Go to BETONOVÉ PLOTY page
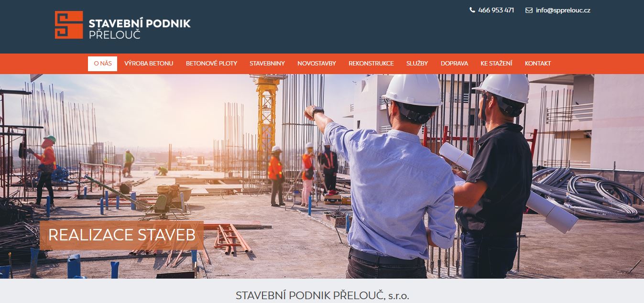The height and width of the screenshot is (303, 644). 211,64
